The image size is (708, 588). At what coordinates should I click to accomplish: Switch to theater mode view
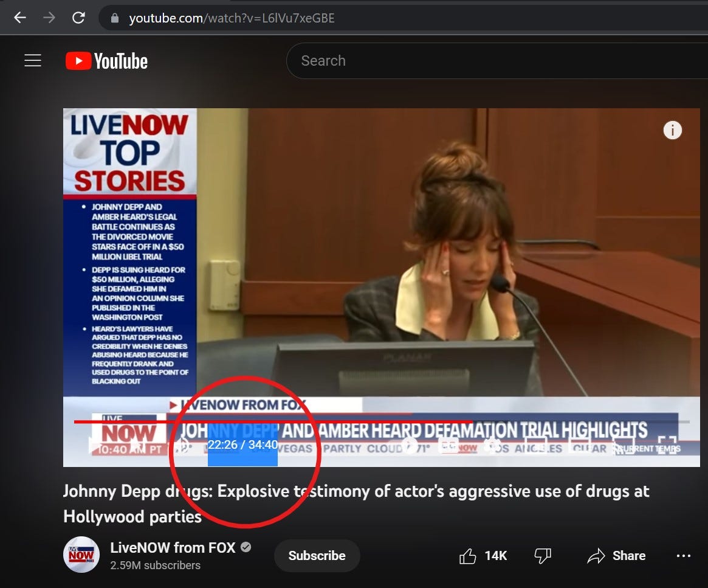tap(579, 445)
